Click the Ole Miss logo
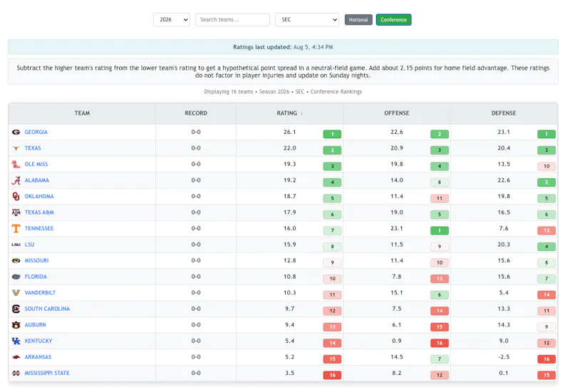 pos(16,165)
